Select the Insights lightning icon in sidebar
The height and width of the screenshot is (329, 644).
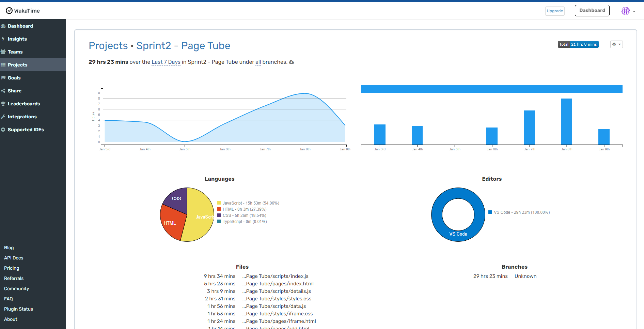pyautogui.click(x=3, y=39)
